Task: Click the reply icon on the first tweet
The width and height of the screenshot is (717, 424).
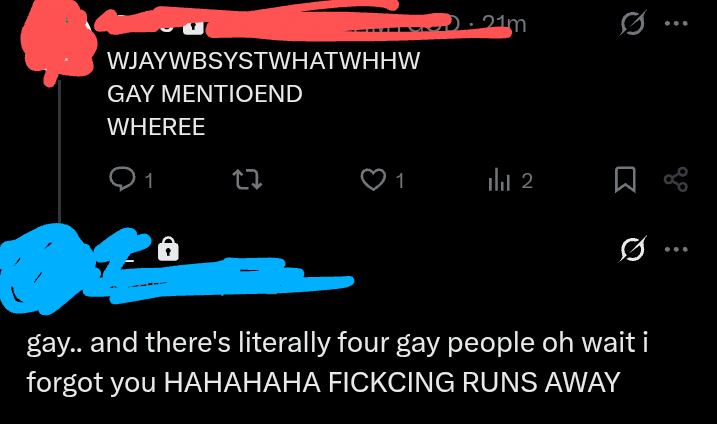Action: (122, 179)
